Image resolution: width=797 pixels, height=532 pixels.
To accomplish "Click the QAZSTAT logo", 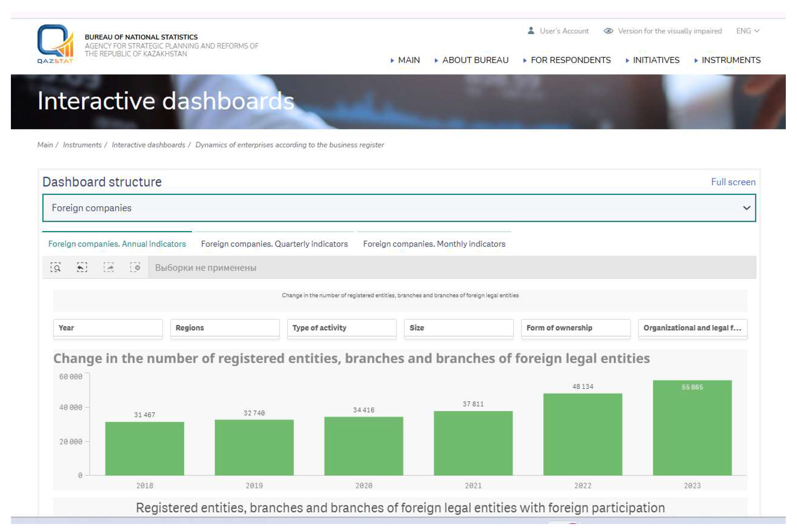I will (55, 44).
